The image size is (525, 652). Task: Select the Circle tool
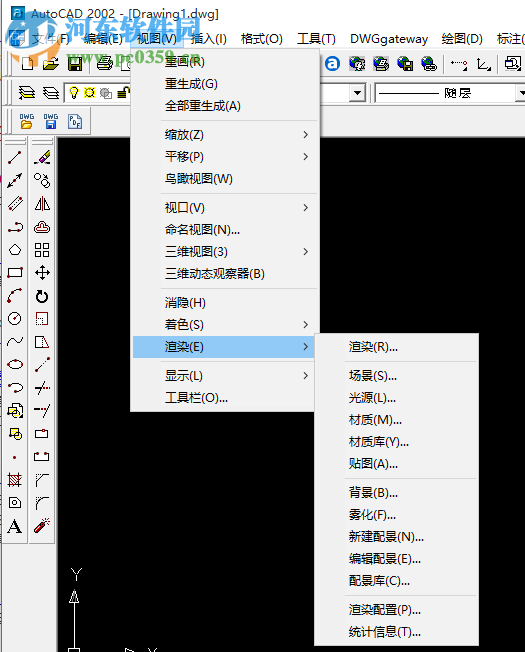point(15,319)
